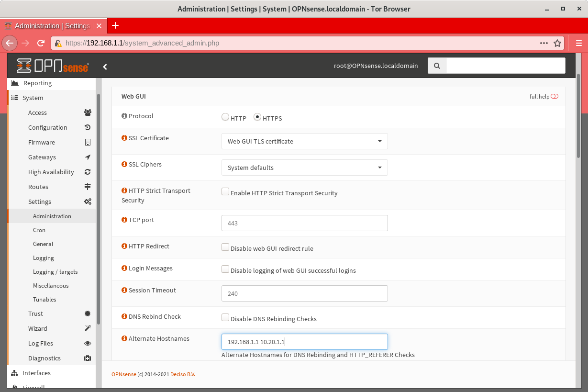Click the High Availability sync icon

coord(87,172)
